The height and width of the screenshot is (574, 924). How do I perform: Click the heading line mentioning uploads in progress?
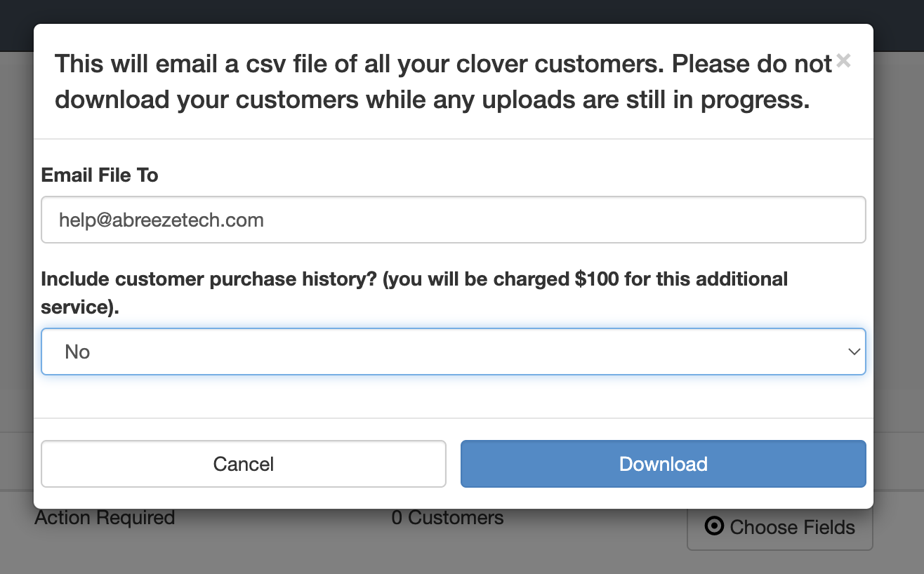pyautogui.click(x=433, y=100)
